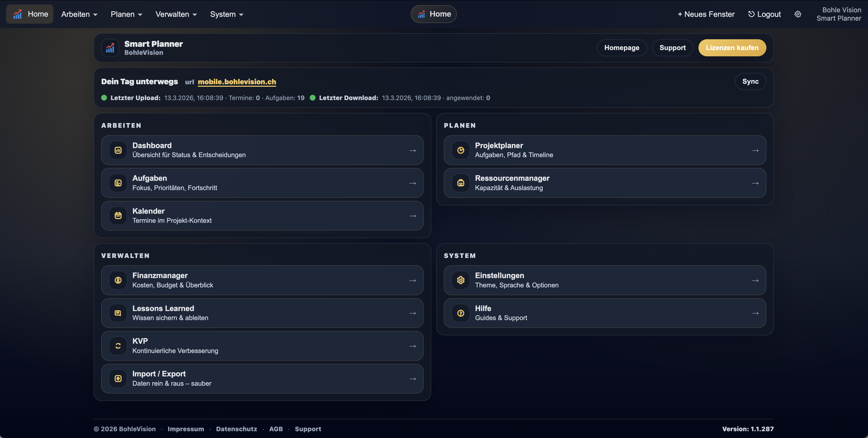Click the Projektplaner clock icon
The width and height of the screenshot is (868, 438).
[x=460, y=150]
